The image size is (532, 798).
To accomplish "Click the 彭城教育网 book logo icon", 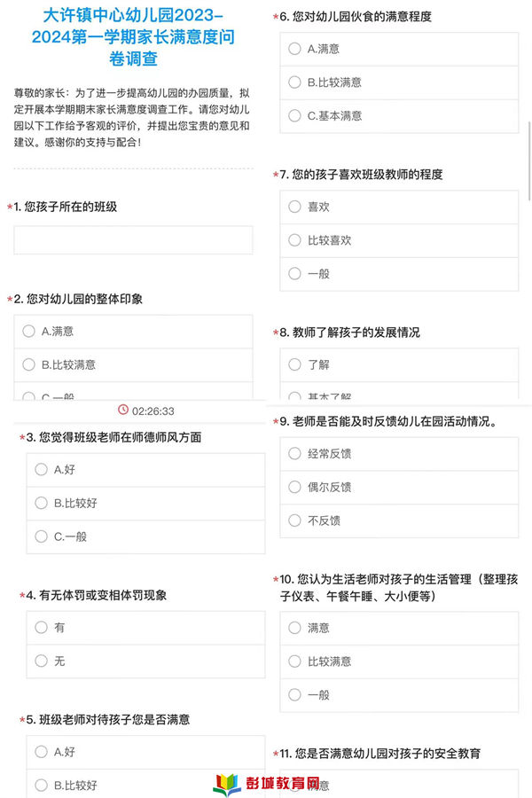I will click(x=227, y=785).
